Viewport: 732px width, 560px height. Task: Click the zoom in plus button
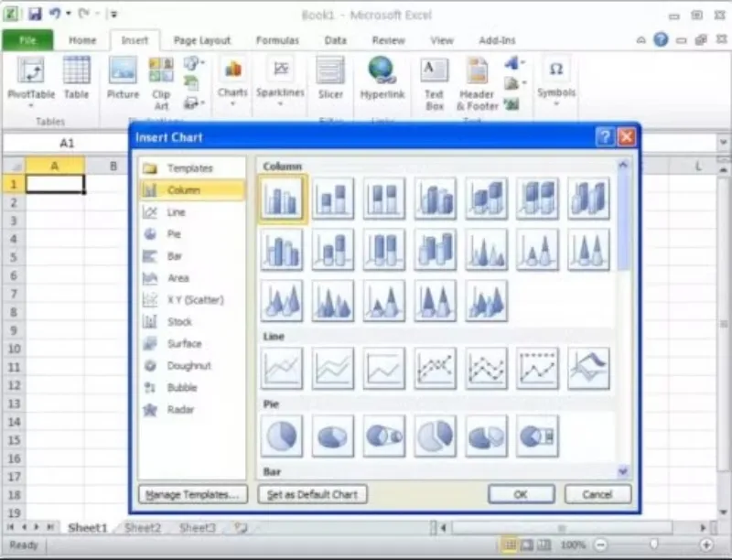(706, 544)
